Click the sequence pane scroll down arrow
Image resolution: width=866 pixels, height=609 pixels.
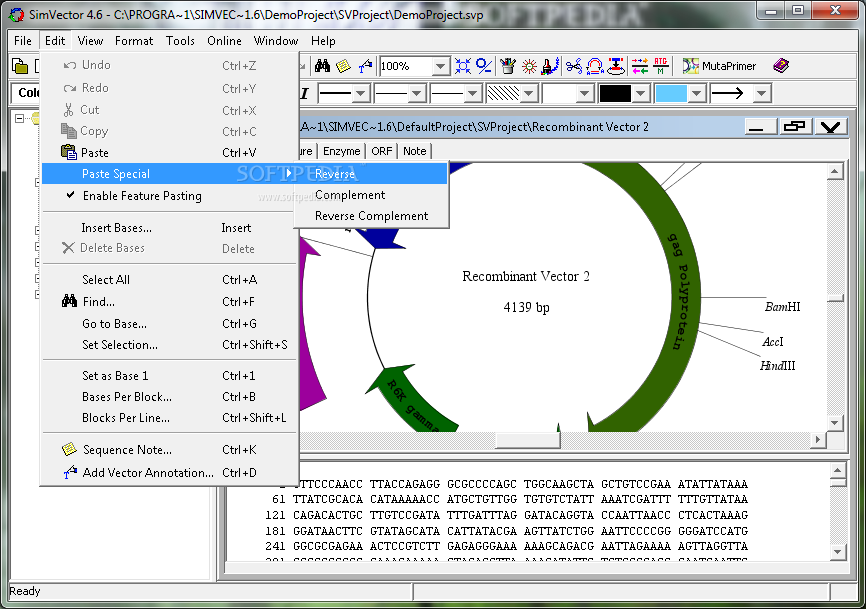tap(837, 552)
